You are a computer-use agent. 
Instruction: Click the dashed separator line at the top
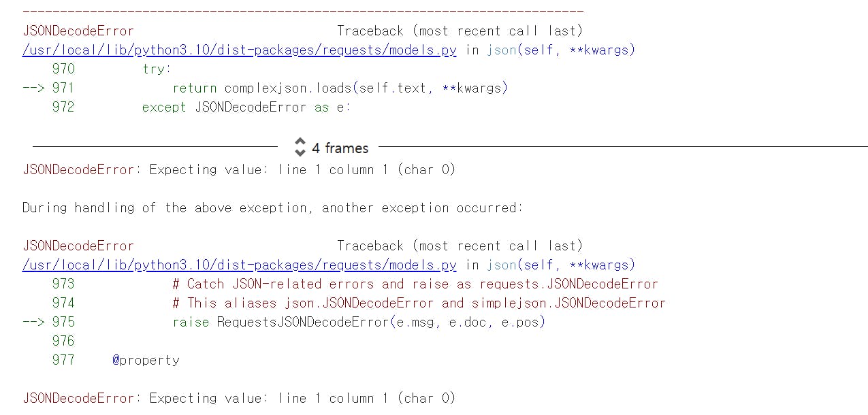tap(303, 11)
